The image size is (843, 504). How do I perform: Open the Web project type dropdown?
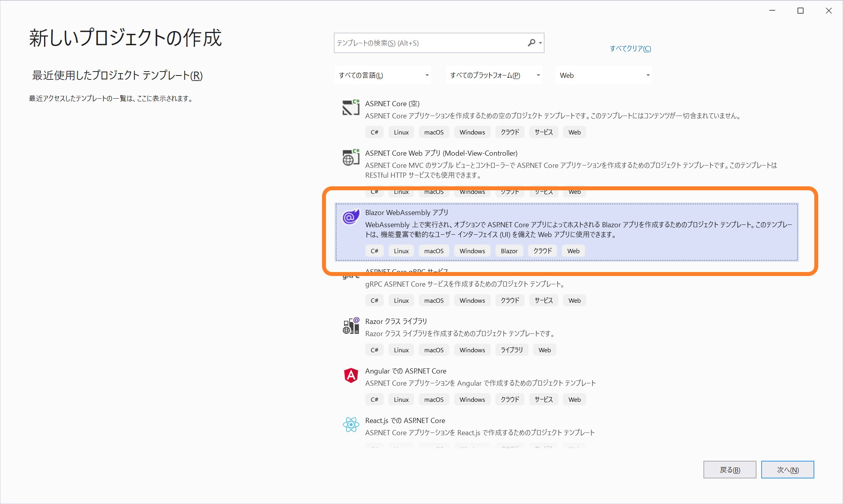pos(604,75)
